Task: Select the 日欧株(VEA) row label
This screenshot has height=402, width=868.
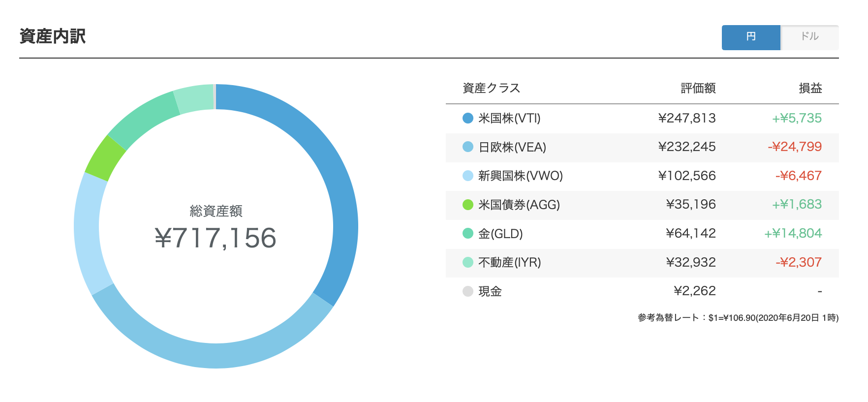Action: (512, 147)
